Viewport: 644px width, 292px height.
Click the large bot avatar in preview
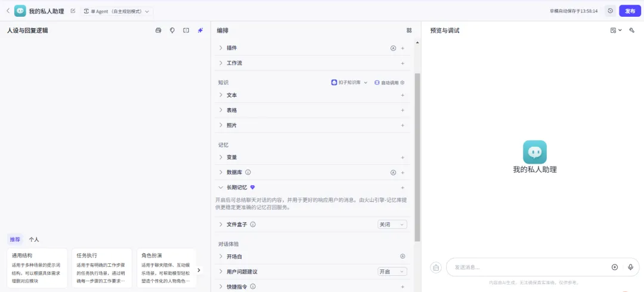point(535,152)
